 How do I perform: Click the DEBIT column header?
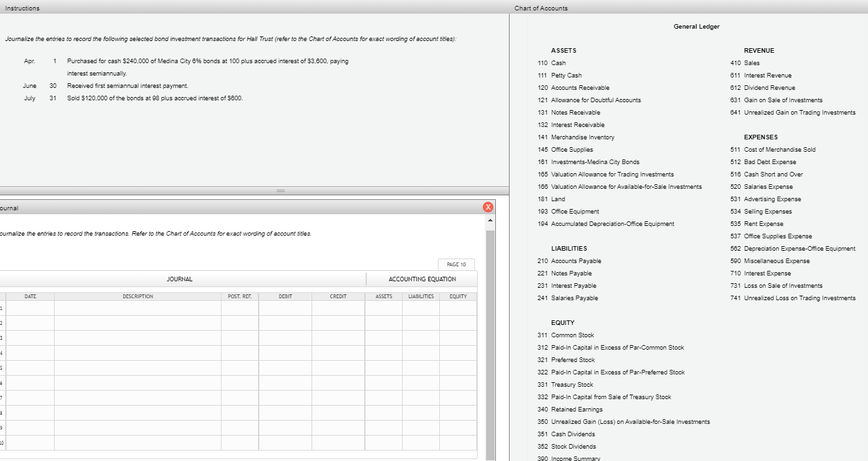click(285, 296)
